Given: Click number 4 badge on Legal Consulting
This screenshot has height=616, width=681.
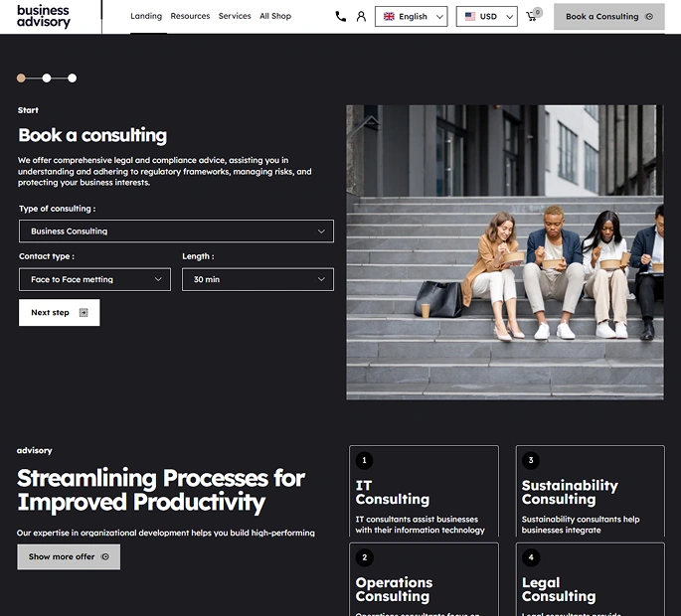Looking at the screenshot, I should [530, 557].
